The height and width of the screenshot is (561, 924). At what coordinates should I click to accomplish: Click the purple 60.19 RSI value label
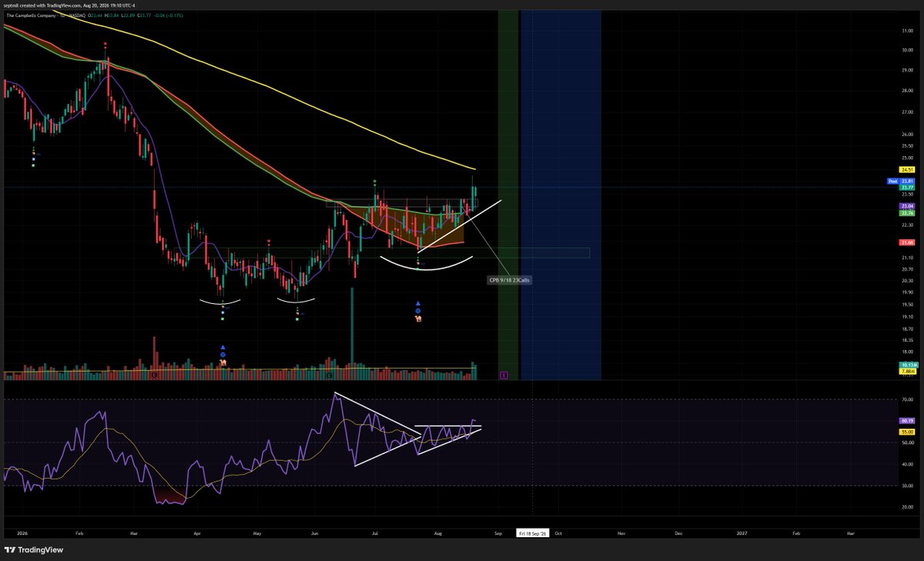[x=906, y=421]
